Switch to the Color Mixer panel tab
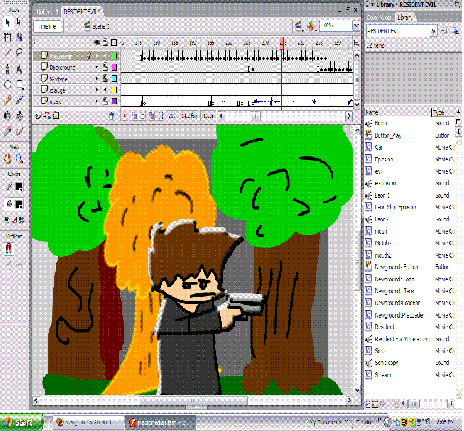The height and width of the screenshot is (431, 464). pyautogui.click(x=379, y=17)
